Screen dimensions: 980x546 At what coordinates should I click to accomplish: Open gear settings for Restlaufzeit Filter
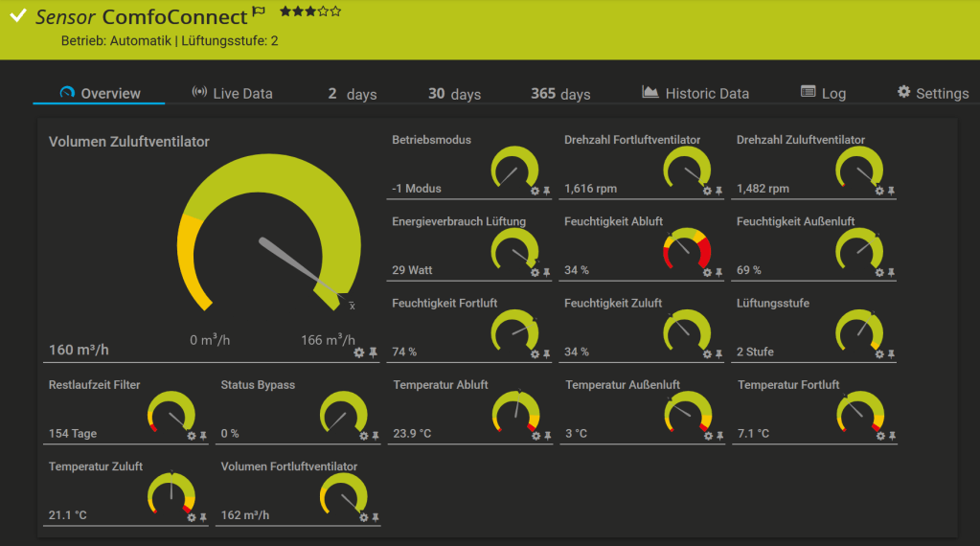[192, 436]
